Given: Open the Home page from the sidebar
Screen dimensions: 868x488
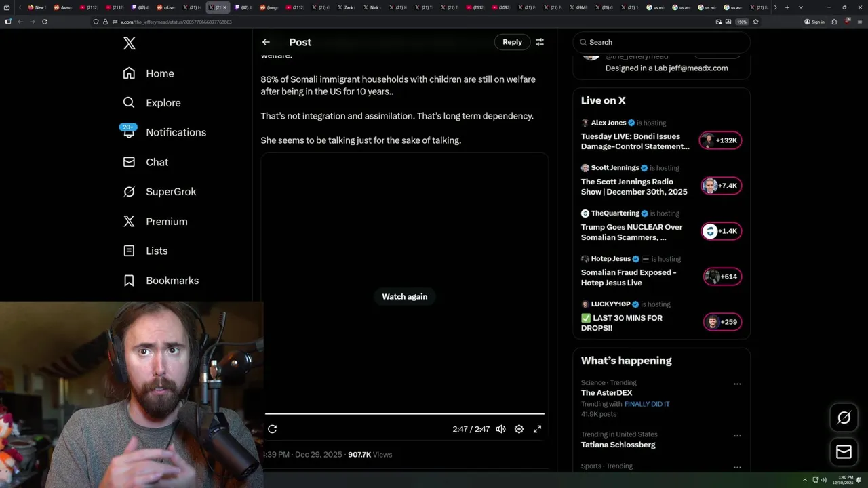Looking at the screenshot, I should pyautogui.click(x=149, y=73).
